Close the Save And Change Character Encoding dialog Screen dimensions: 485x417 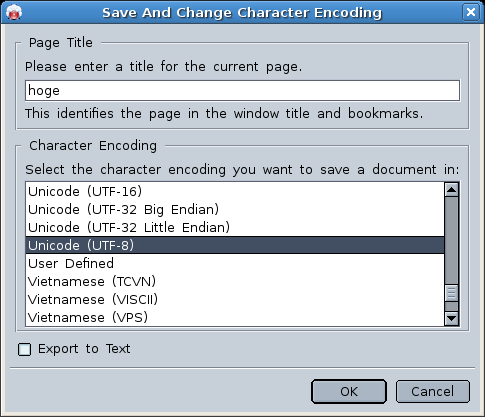point(471,12)
